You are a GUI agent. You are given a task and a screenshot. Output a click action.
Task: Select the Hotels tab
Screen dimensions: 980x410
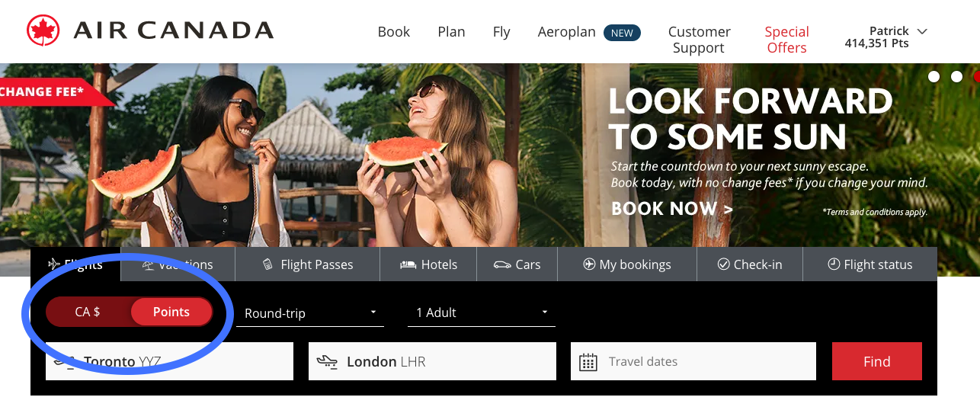[x=428, y=264]
